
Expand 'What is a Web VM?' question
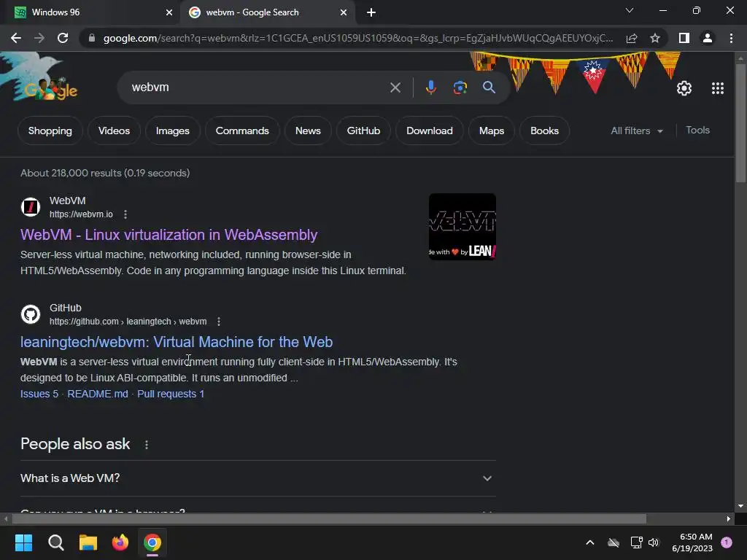coord(258,478)
